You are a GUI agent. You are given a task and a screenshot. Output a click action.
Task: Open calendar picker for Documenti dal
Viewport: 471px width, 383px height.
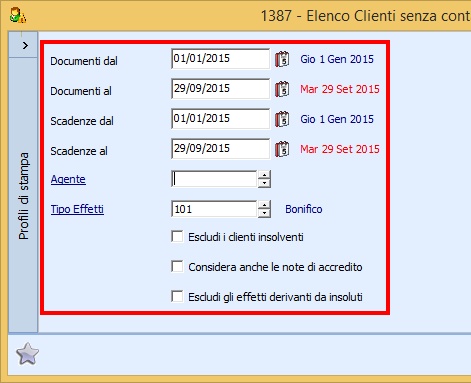[282, 59]
